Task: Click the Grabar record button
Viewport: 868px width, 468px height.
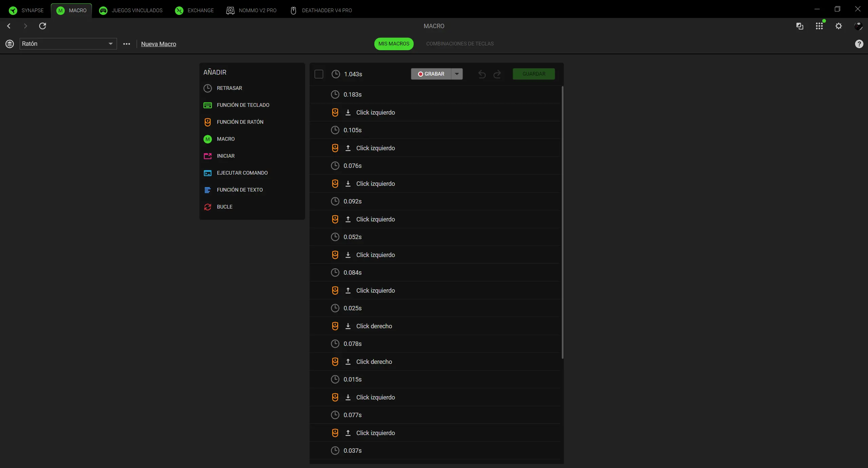Action: (431, 74)
